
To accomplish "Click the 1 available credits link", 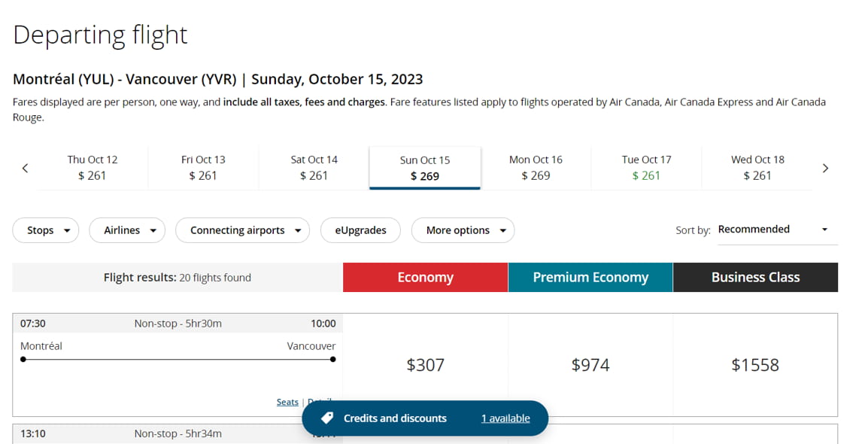I will click(x=505, y=418).
